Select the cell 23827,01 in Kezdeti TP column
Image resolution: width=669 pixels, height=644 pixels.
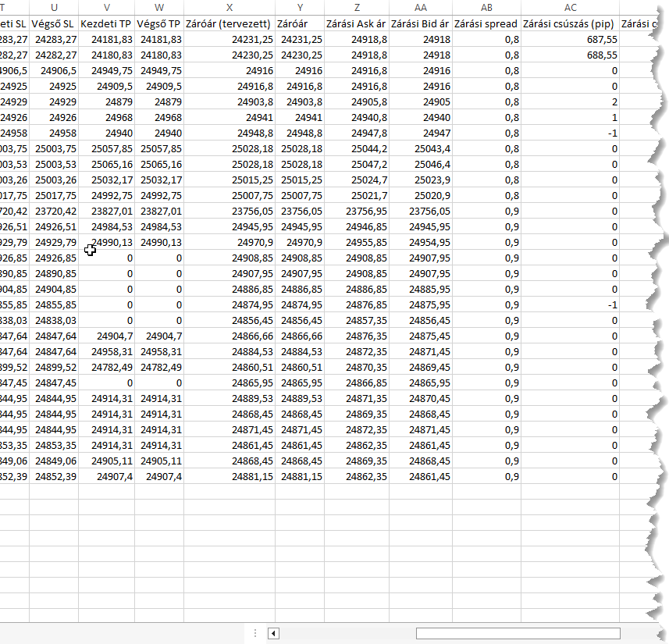point(107,212)
